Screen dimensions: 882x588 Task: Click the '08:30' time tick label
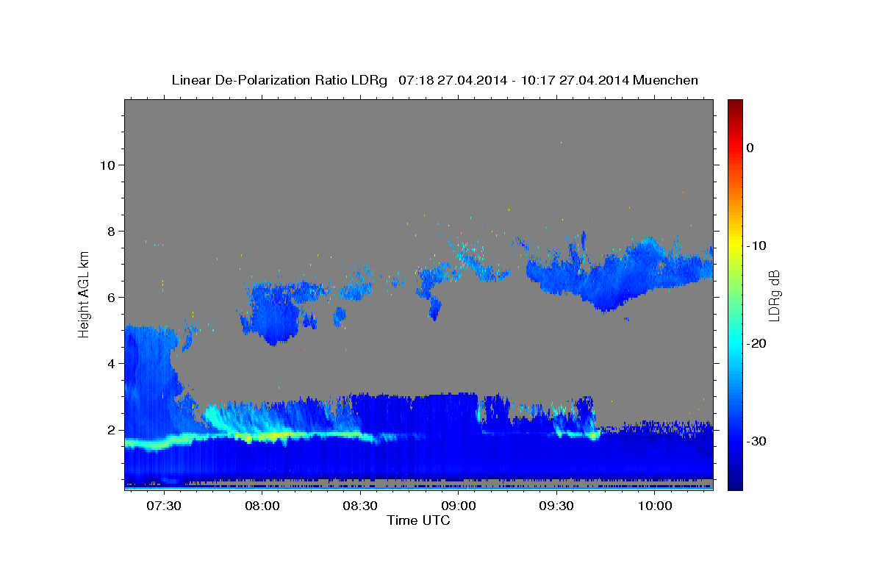[360, 506]
